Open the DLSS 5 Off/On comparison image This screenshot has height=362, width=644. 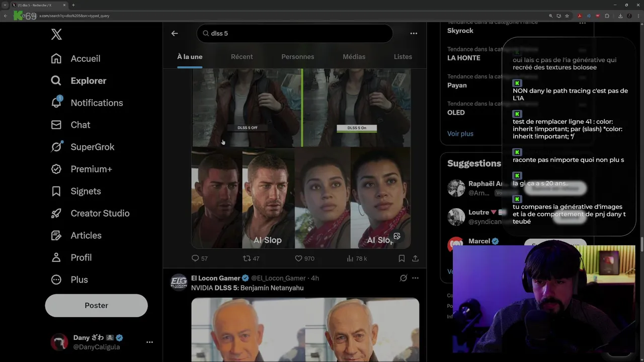click(301, 108)
